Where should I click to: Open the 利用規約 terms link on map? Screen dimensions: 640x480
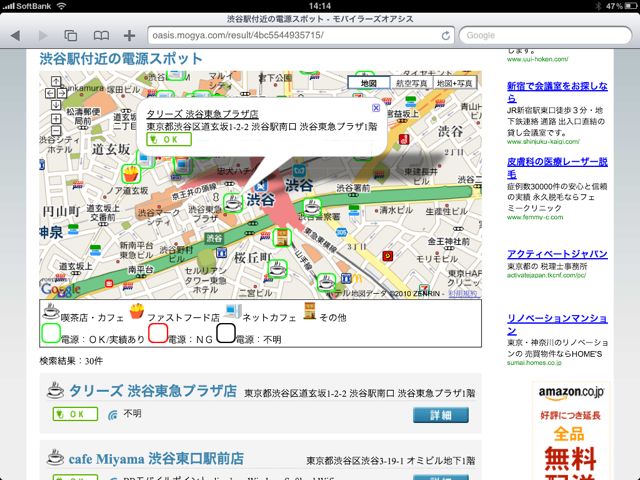coord(463,293)
